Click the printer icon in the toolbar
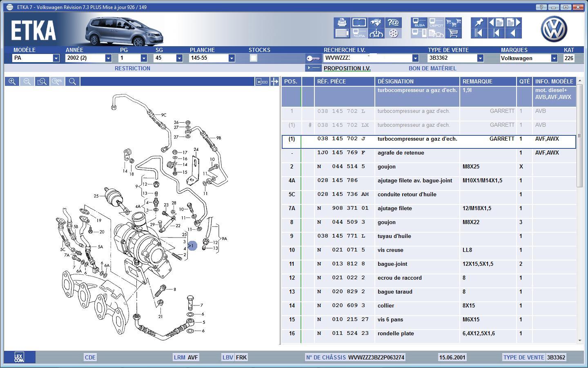The width and height of the screenshot is (588, 368). click(x=342, y=22)
